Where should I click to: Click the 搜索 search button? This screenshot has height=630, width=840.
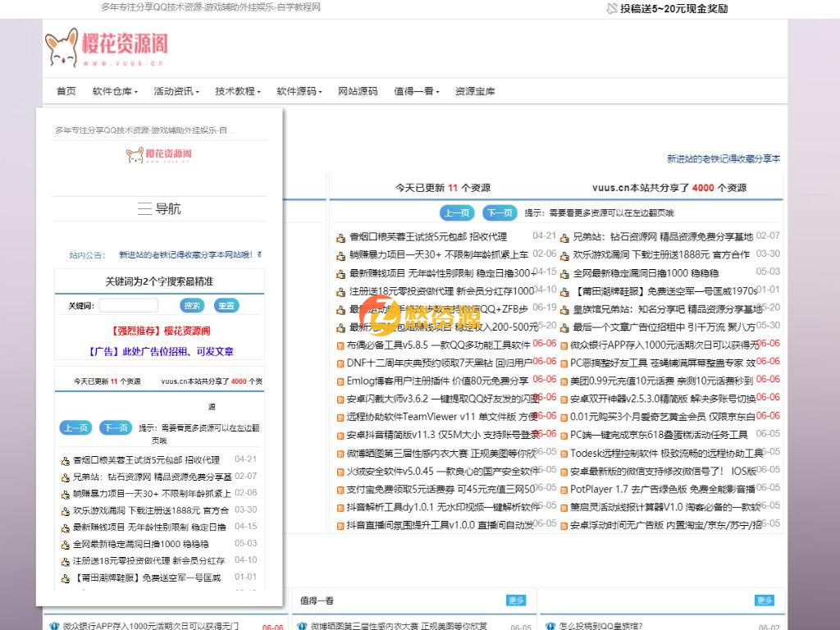(191, 304)
